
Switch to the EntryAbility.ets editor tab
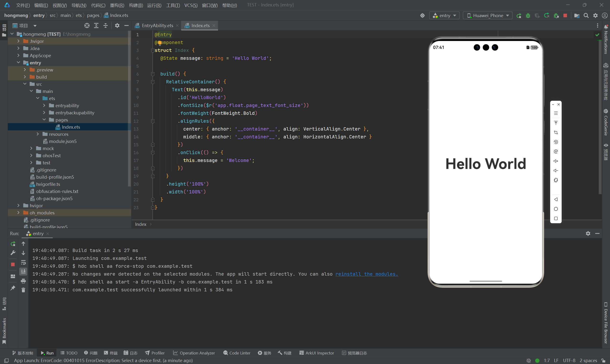(157, 25)
